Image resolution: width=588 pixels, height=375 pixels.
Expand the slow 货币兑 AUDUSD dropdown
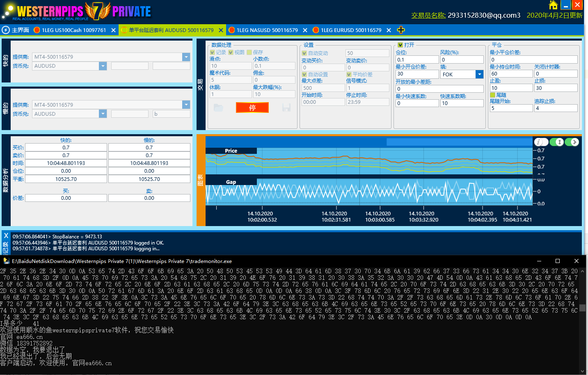coord(103,114)
